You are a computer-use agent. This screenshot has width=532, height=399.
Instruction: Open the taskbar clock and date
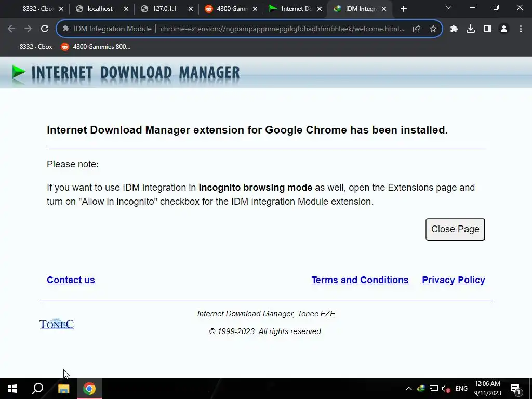pos(487,389)
